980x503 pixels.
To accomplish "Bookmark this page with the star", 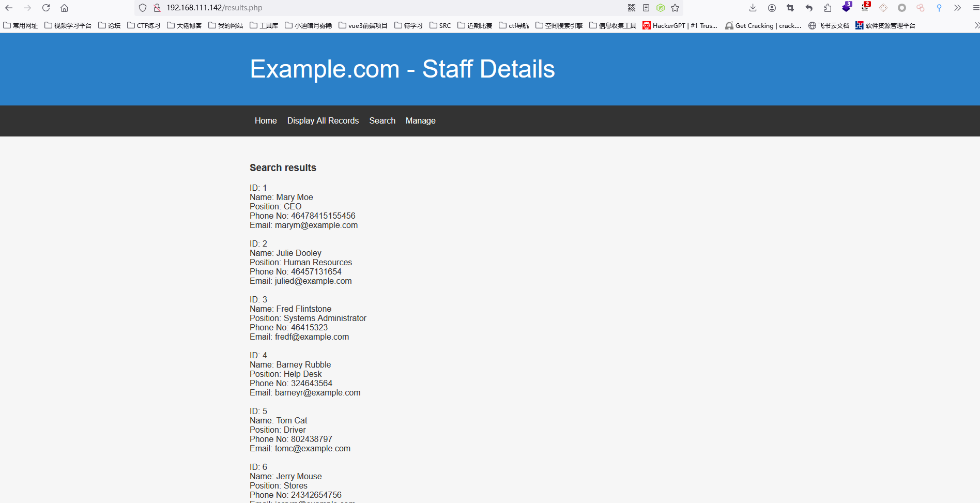I will [x=675, y=8].
